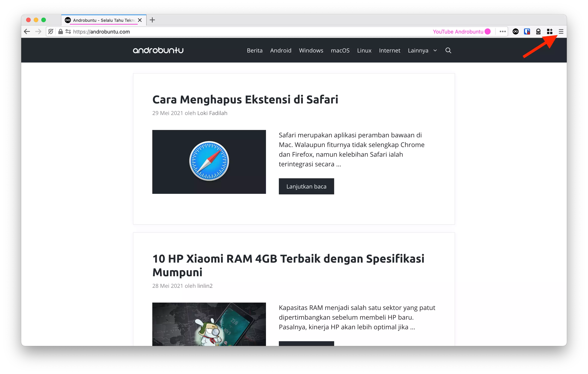588x374 pixels.
Task: Click the black infinity-logo extension icon
Action: point(515,31)
